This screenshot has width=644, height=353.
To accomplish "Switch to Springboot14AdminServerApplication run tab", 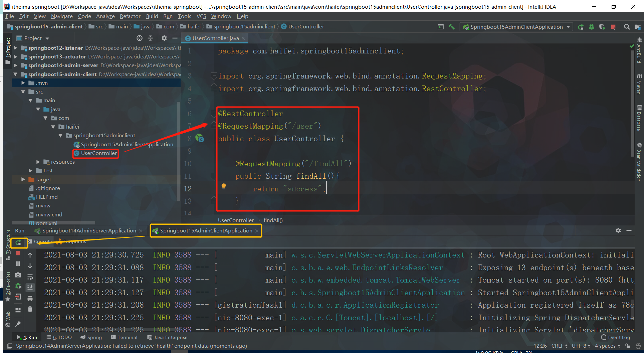I will click(89, 231).
